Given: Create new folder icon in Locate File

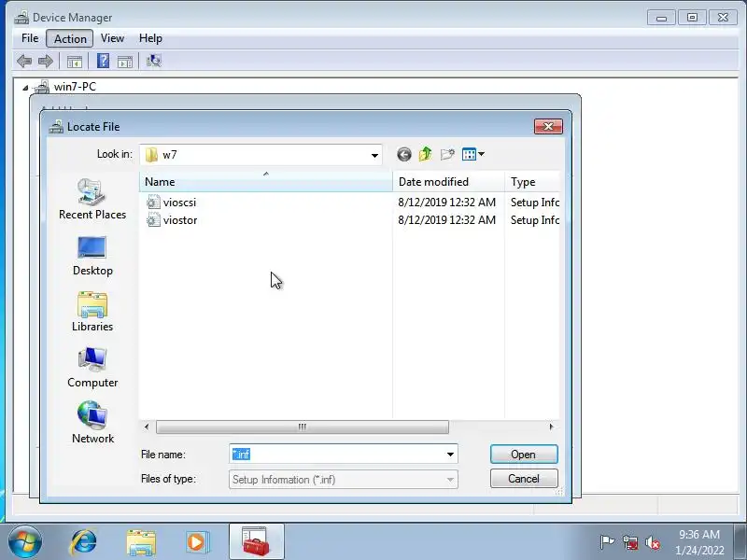Looking at the screenshot, I should tap(447, 154).
